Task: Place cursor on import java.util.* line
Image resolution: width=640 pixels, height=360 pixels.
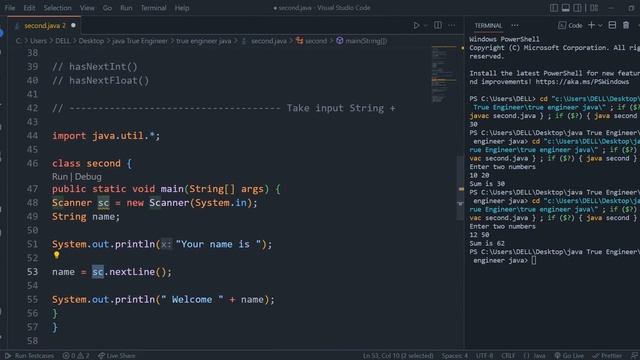Action: pos(106,136)
